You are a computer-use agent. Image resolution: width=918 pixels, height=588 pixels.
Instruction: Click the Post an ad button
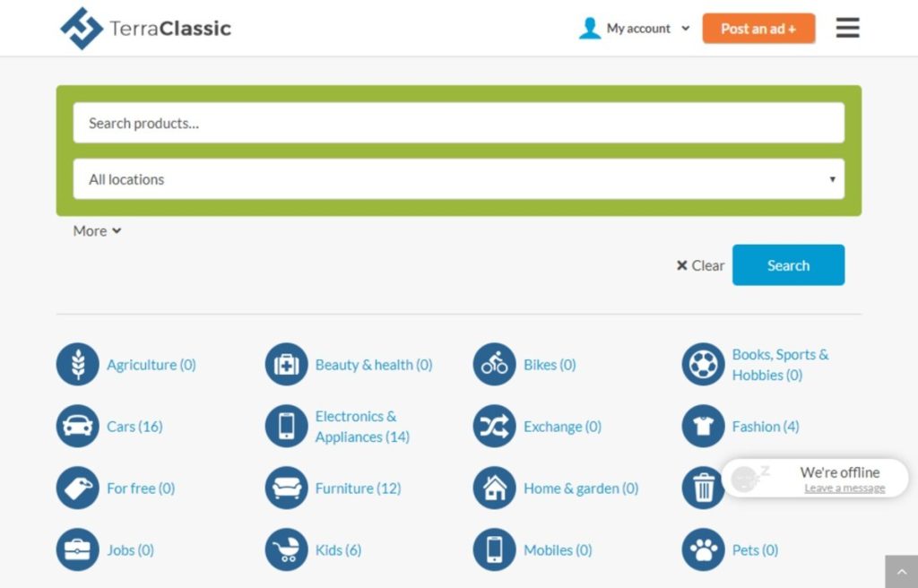[758, 28]
